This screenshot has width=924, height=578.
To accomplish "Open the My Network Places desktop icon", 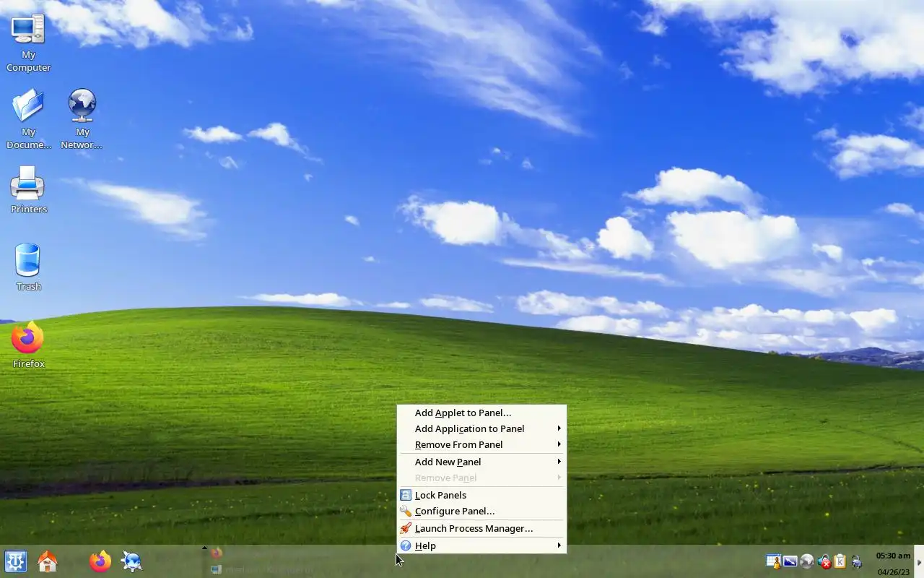I will [x=82, y=119].
